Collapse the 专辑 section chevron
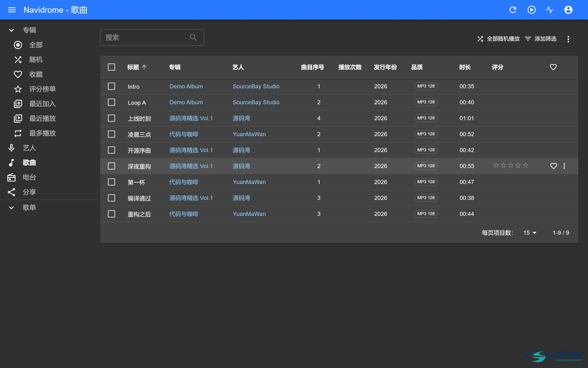This screenshot has width=588, height=368. 11,30
